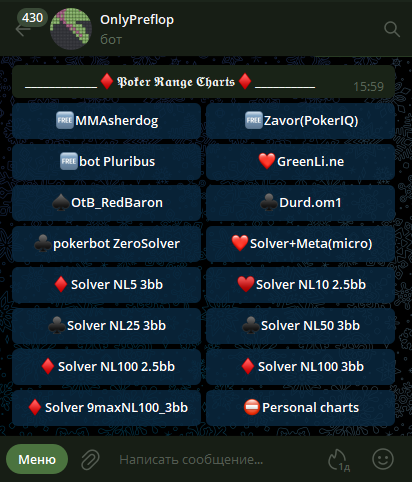This screenshot has height=482, width=412.
Task: Open Solver NL10 2.5bb chart
Action: [300, 285]
